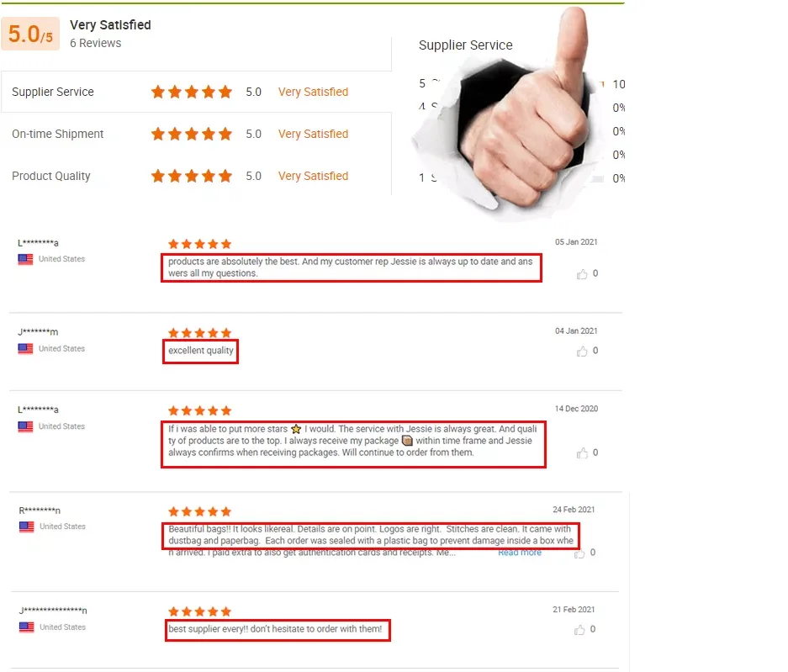This screenshot has width=788, height=672.
Task: Select the On-time Shipment rating row
Action: [x=196, y=134]
